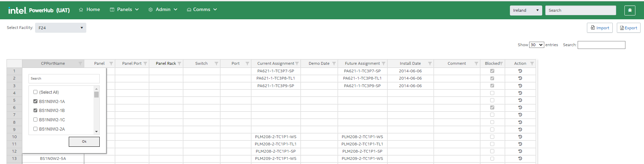Open the Select Facility F24 dropdown
This screenshot has height=164, width=644.
pyautogui.click(x=61, y=28)
